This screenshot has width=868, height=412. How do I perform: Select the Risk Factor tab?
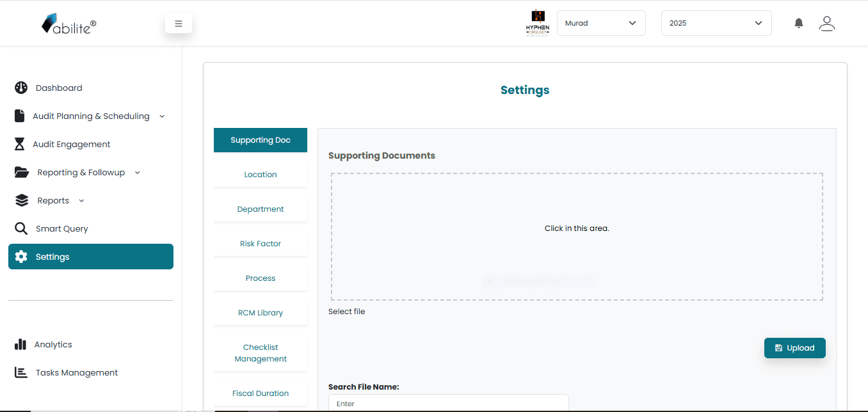click(x=261, y=244)
